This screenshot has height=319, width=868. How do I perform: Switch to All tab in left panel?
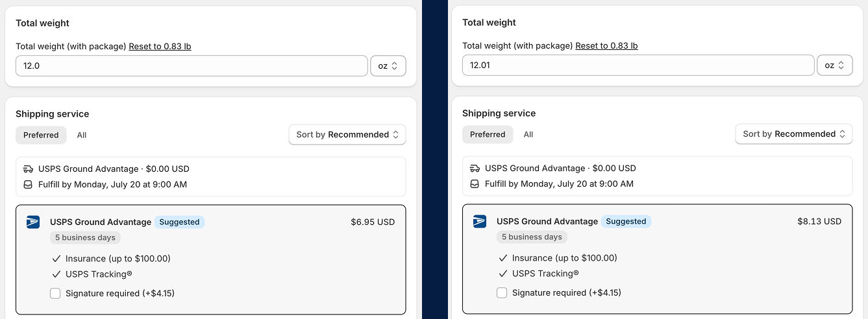[82, 135]
